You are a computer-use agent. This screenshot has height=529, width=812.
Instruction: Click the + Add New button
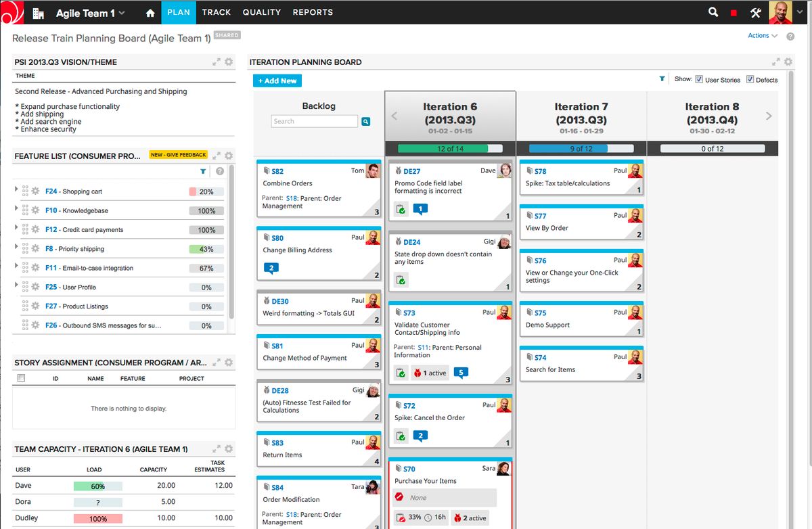pos(277,80)
